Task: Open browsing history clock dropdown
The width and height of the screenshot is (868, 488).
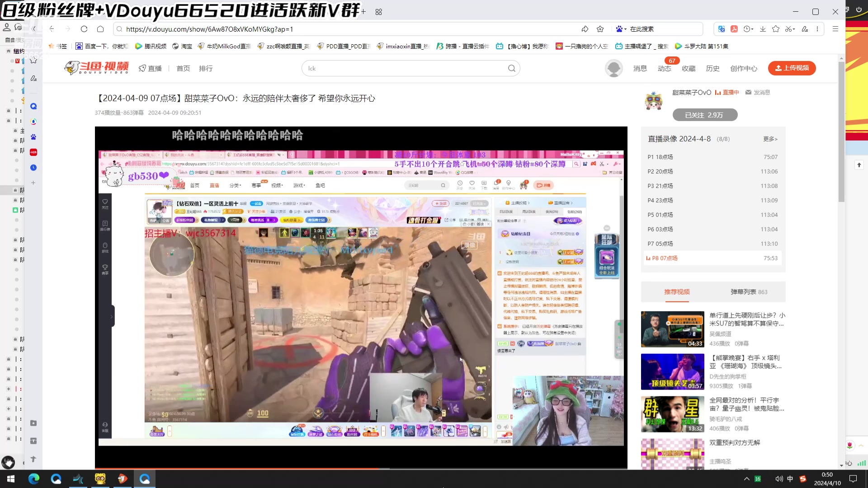Action: (749, 29)
